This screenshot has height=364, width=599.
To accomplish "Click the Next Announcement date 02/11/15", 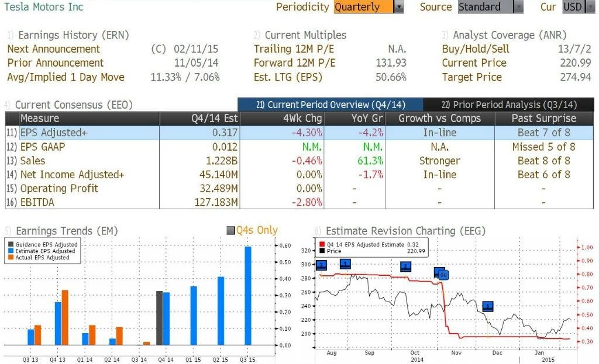I will point(196,49).
